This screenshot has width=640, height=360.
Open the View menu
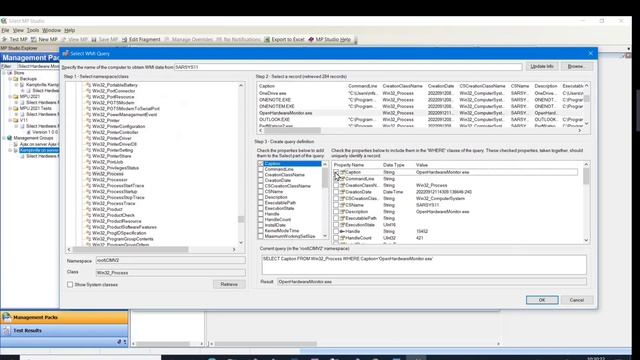tap(18, 30)
